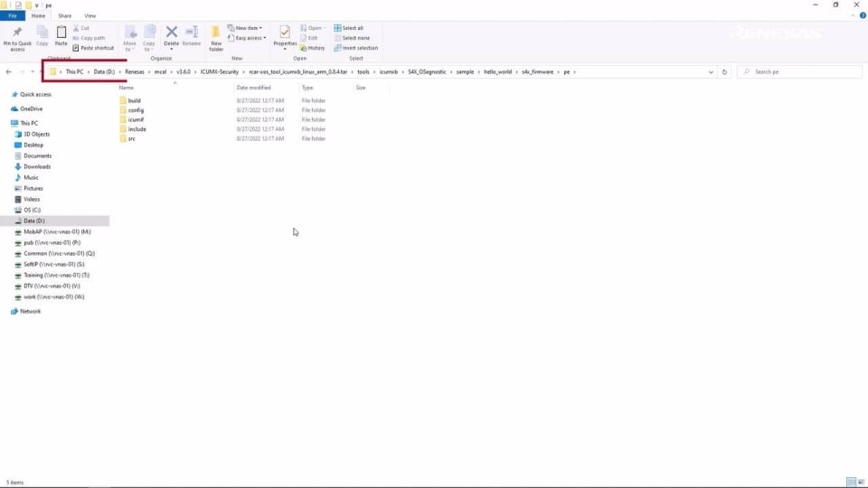
Task: Switch to the Home ribbon tab
Action: 38,15
